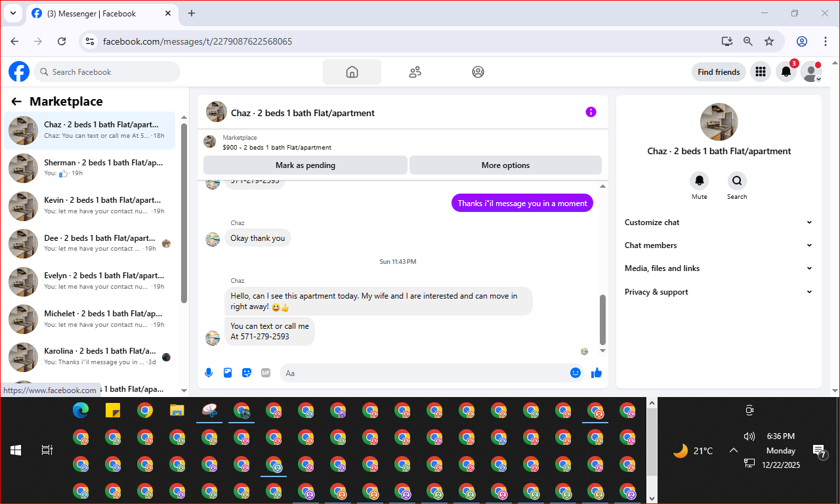Open a new browser tab with plus

pos(192,13)
